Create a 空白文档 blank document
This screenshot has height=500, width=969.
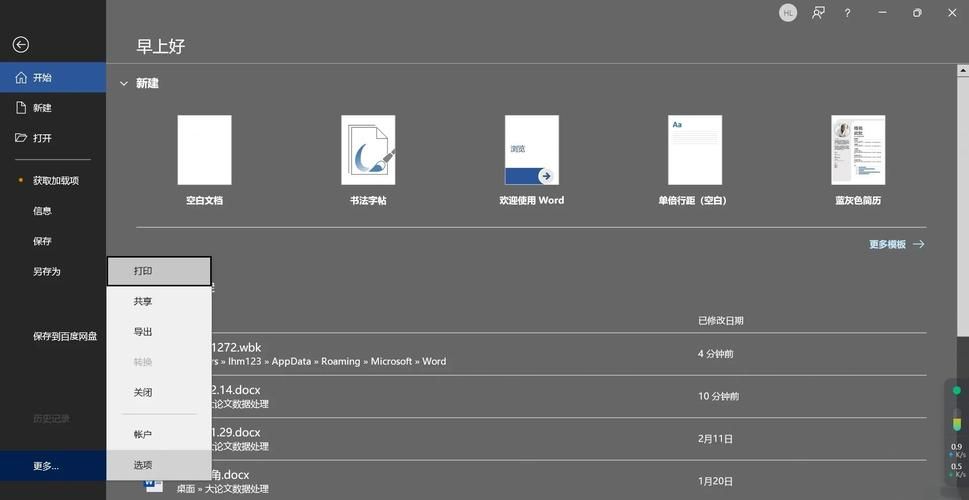tap(205, 160)
